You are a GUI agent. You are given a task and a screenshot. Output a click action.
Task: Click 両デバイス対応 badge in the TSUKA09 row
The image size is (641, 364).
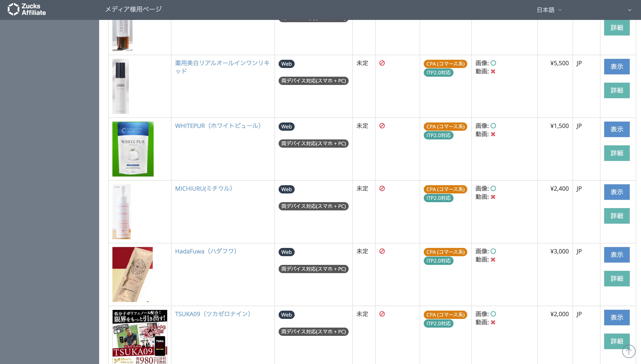[x=313, y=332]
